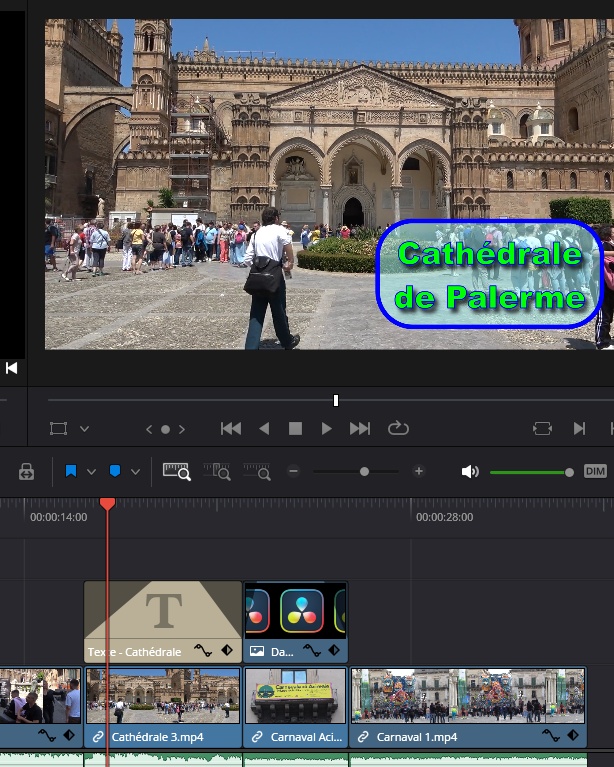
Task: Play the video in reverse
Action: click(264, 428)
